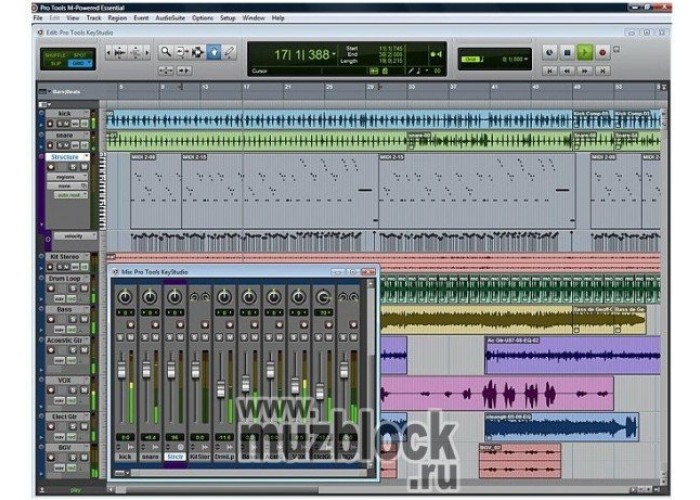This screenshot has width=700, height=500.
Task: Collapse the Structure track lane triangle
Action: (x=42, y=225)
